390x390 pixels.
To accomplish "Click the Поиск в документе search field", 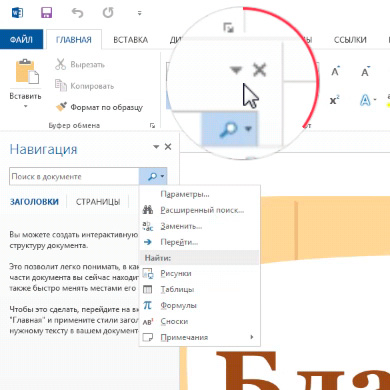I will coord(74,177).
